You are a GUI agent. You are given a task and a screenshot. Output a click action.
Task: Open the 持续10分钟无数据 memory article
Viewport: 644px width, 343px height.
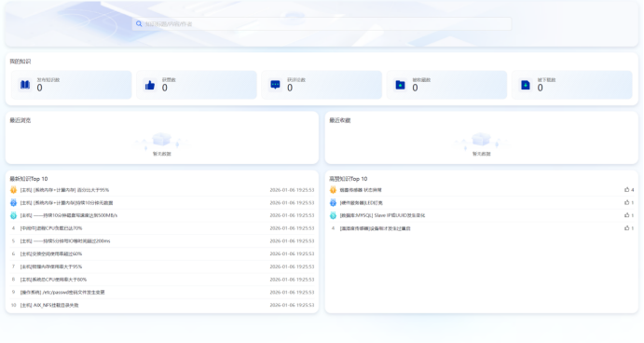(66, 203)
